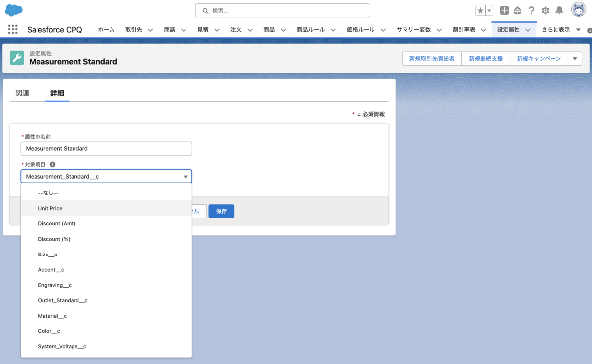The width and height of the screenshot is (592, 364).
Task: Open global actions with the plus icon
Action: (x=504, y=10)
